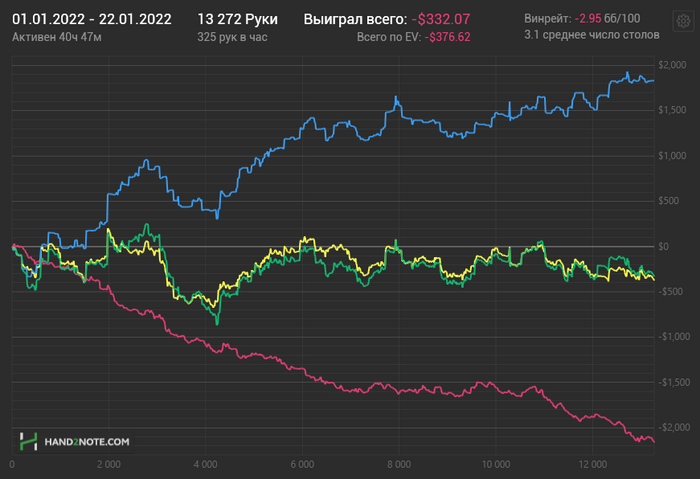Viewport: 700px width, 479px height.
Task: Click the 'Выиграл всего:' label
Action: [355, 19]
